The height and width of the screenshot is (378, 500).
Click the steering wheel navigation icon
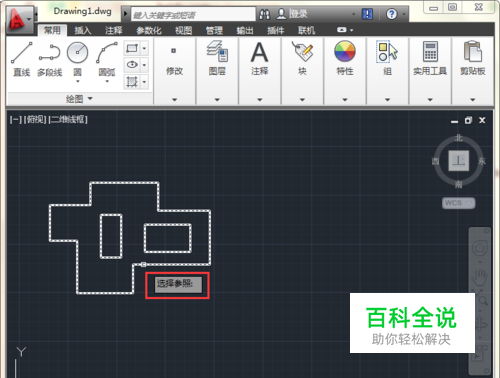pyautogui.click(x=480, y=248)
